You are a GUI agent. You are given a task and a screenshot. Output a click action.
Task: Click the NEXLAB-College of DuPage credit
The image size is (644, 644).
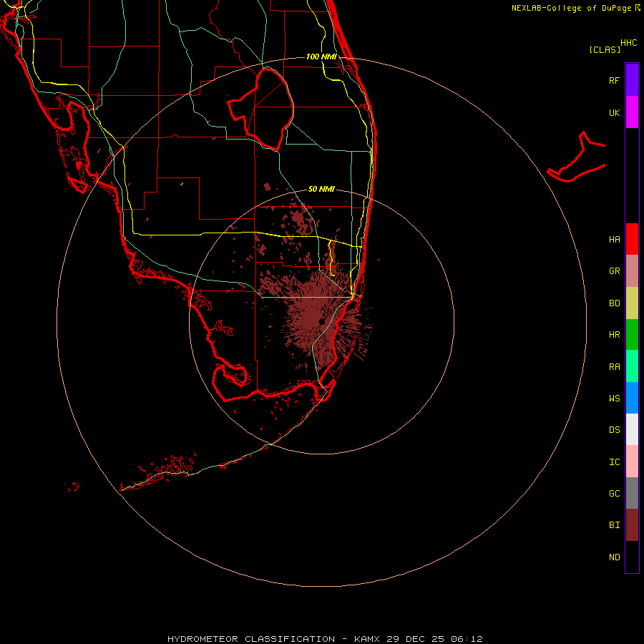point(571,8)
